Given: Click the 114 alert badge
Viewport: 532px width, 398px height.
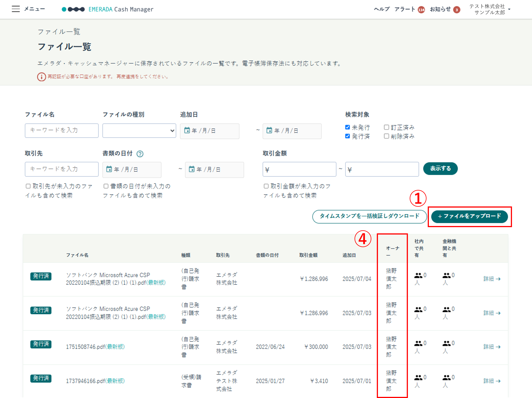Looking at the screenshot, I should pyautogui.click(x=421, y=10).
